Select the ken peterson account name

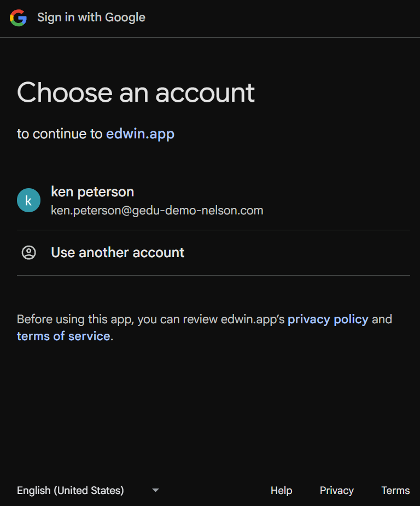92,192
